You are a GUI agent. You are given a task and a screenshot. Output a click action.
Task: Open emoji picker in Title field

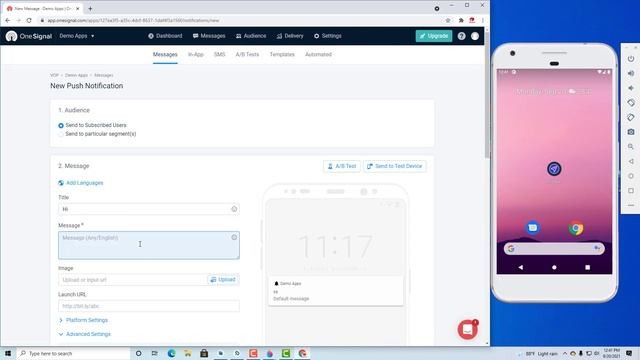click(x=234, y=209)
